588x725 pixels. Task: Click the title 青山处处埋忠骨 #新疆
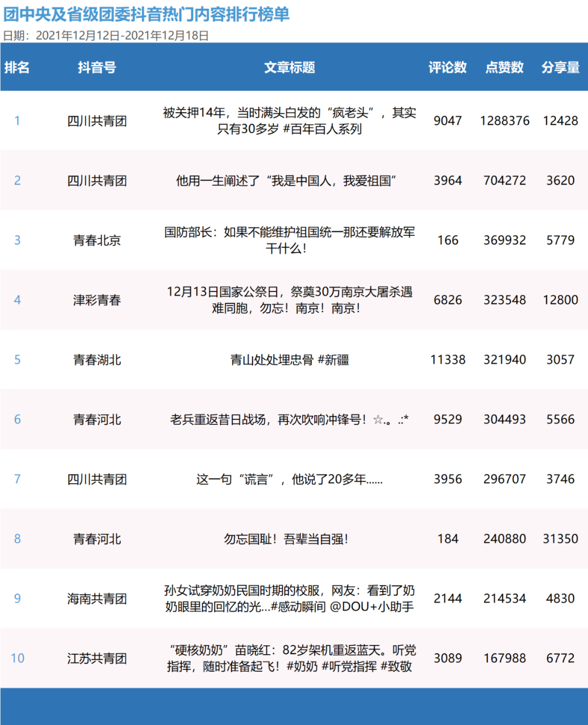[x=289, y=360]
